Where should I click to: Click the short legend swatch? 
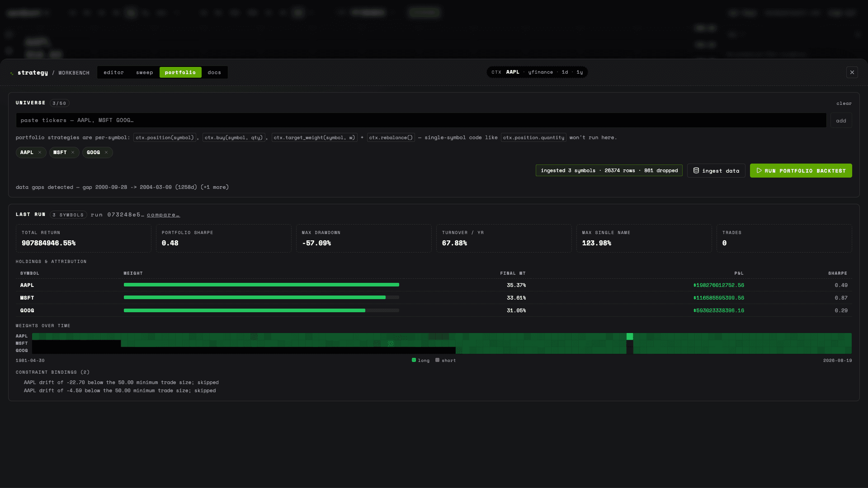click(437, 360)
